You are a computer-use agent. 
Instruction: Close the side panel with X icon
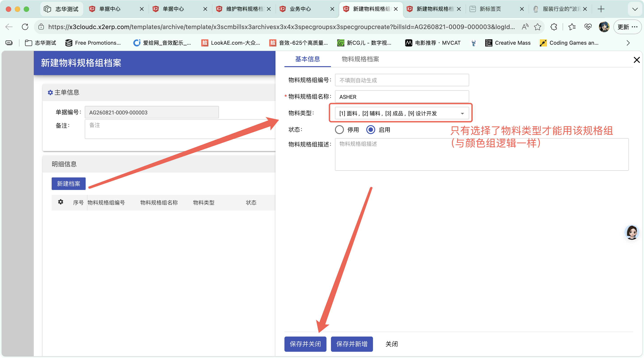[636, 60]
